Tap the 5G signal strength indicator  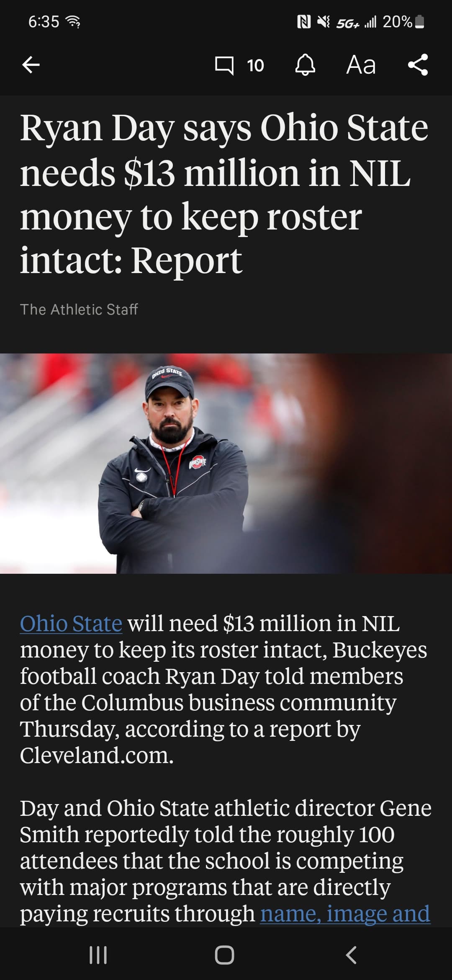(x=356, y=22)
